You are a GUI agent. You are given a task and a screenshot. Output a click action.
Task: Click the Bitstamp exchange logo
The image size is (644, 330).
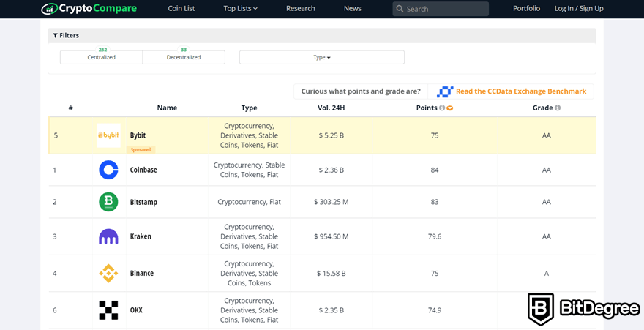pyautogui.click(x=108, y=202)
